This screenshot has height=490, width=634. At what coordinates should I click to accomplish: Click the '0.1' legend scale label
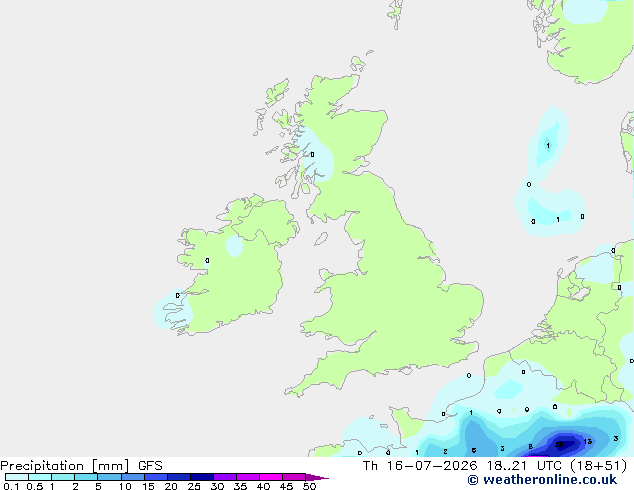point(11,486)
